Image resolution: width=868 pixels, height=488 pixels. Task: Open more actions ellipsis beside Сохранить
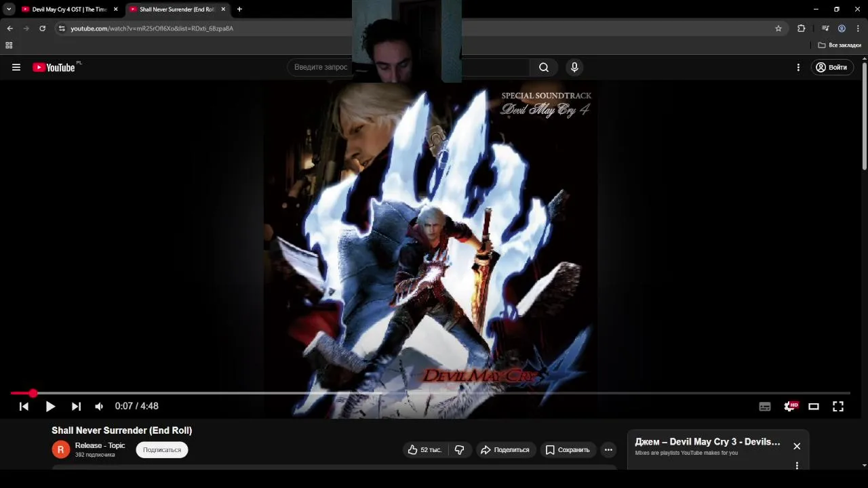(608, 449)
